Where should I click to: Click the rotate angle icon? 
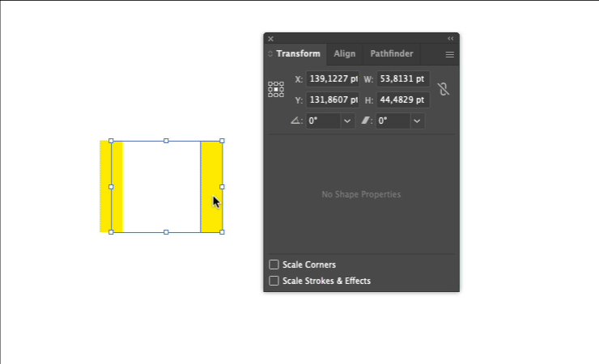coord(295,121)
